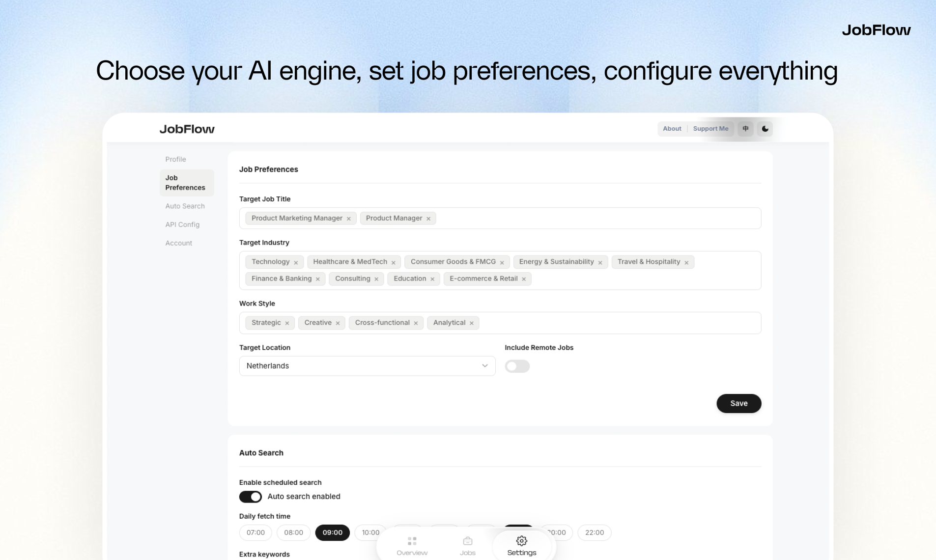Remove the E-commerce & Retail industry tag

click(523, 279)
